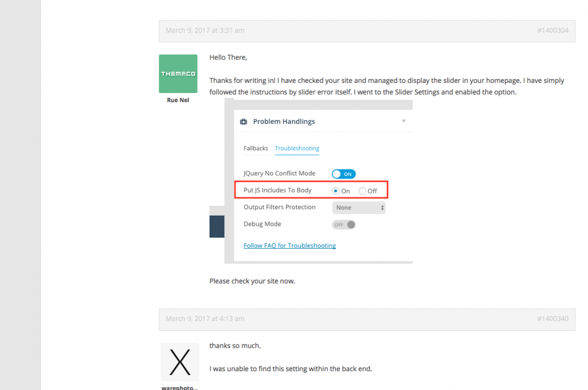
Task: Click the author name warephoto
Action: 179,387
